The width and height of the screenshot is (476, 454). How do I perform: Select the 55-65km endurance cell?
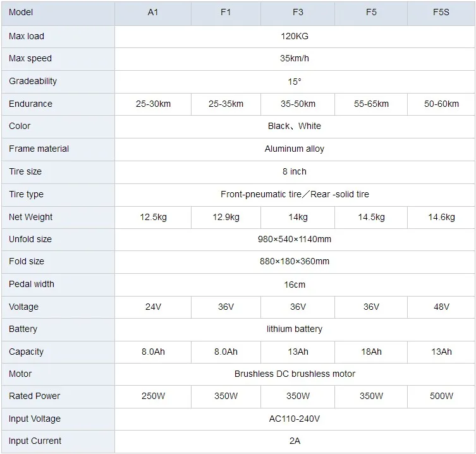click(371, 104)
